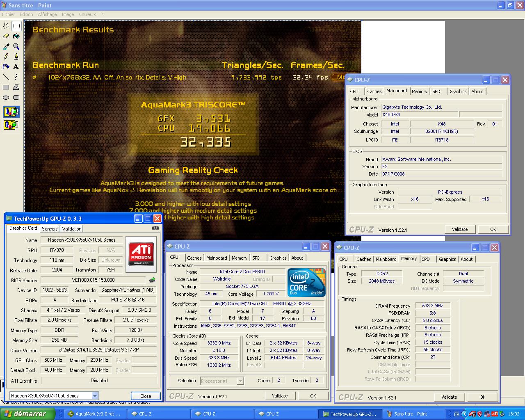
Task: Click the red ATI tray icon
Action: coord(495,414)
